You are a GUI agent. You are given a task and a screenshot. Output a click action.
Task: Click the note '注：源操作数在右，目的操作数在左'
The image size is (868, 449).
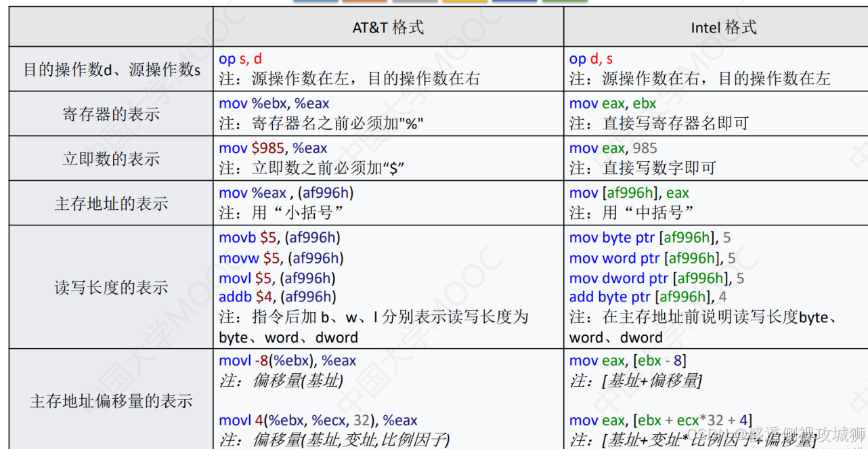700,79
